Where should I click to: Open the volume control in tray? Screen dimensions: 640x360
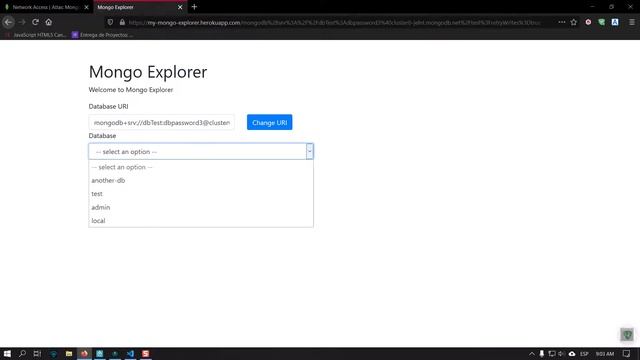561,353
